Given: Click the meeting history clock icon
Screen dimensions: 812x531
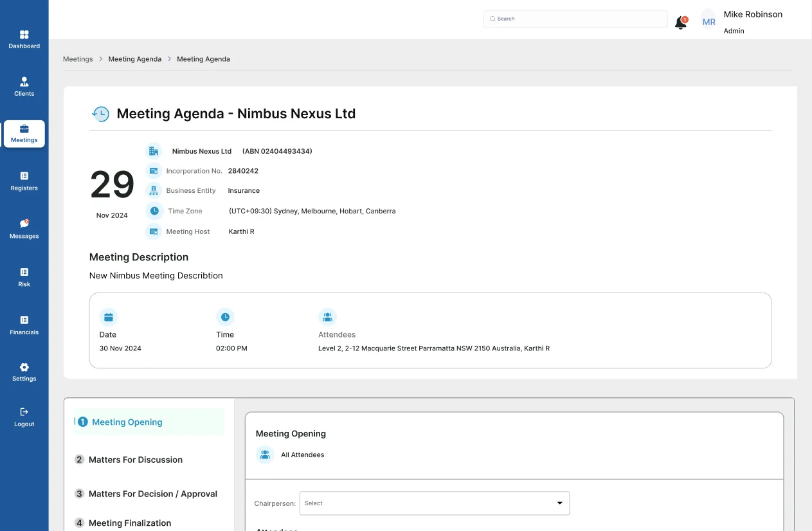Looking at the screenshot, I should [x=100, y=114].
